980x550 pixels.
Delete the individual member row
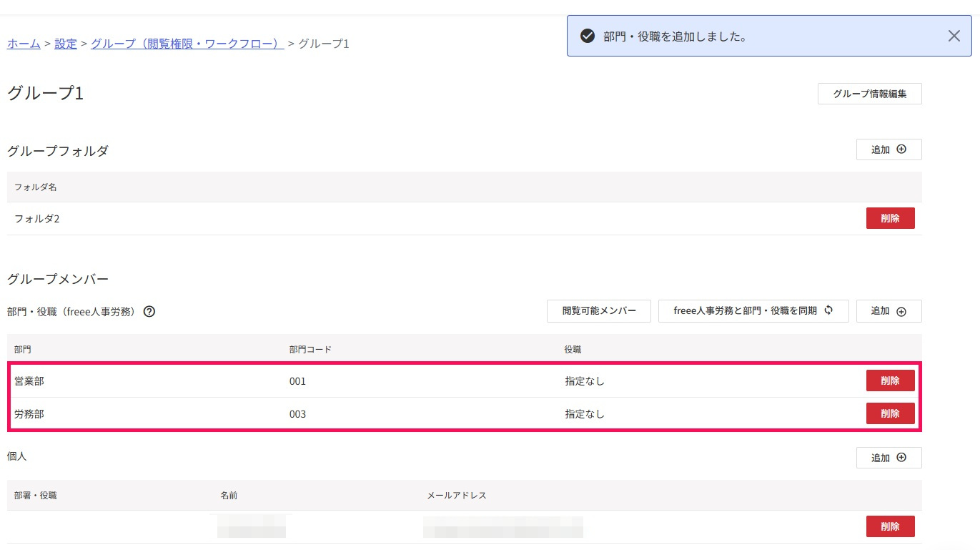click(x=890, y=526)
